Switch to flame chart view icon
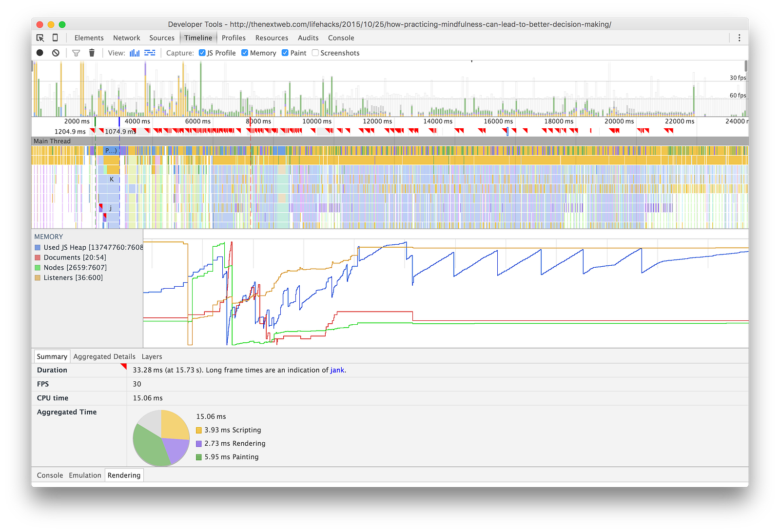 pyautogui.click(x=150, y=53)
